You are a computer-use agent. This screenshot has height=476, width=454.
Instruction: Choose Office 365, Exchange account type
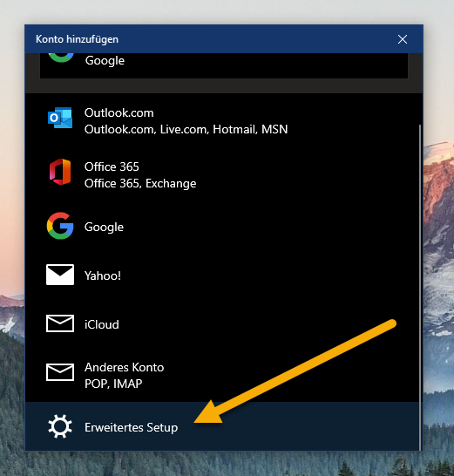tap(222, 175)
